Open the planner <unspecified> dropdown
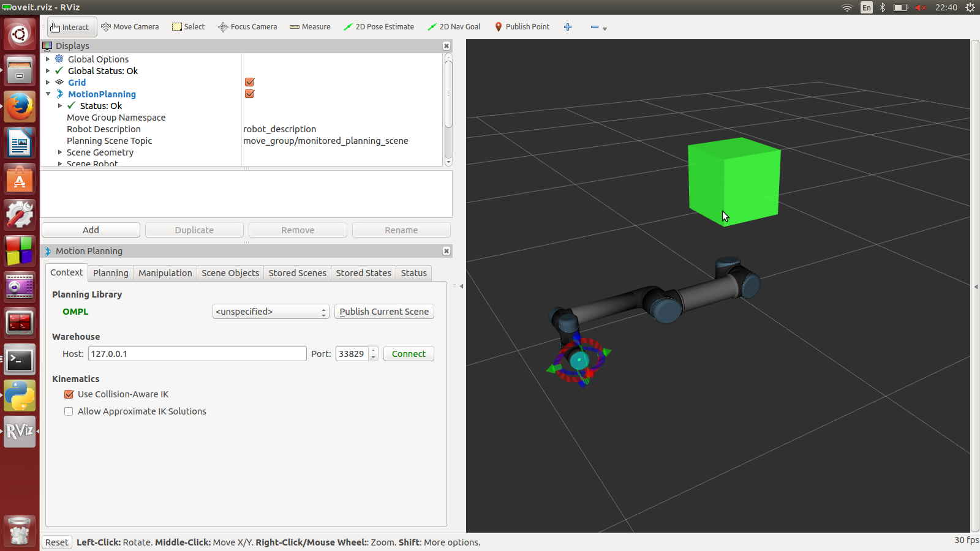Screen dimensions: 980x551 pyautogui.click(x=271, y=312)
